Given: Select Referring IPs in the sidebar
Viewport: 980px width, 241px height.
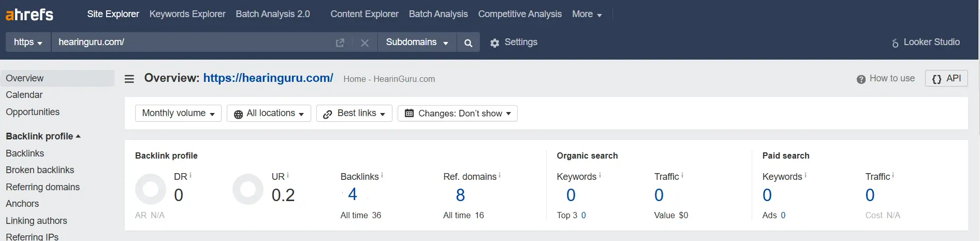Looking at the screenshot, I should coord(32,237).
